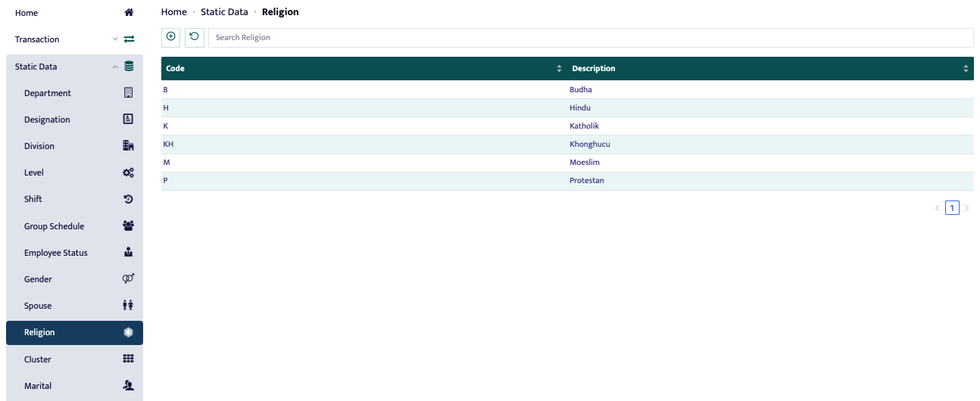
Task: Open the Employee Status menu item
Action: coord(56,253)
